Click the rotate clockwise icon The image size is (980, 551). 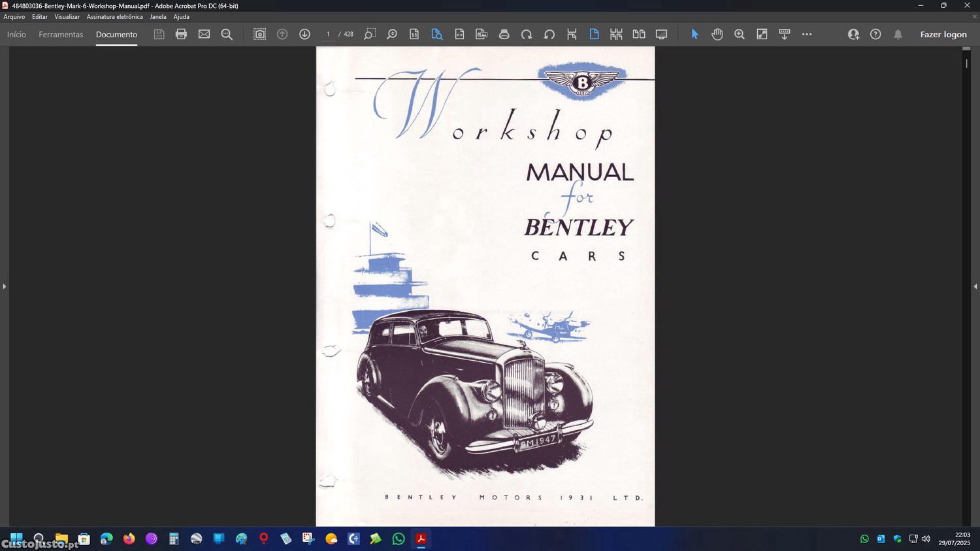[x=527, y=34]
